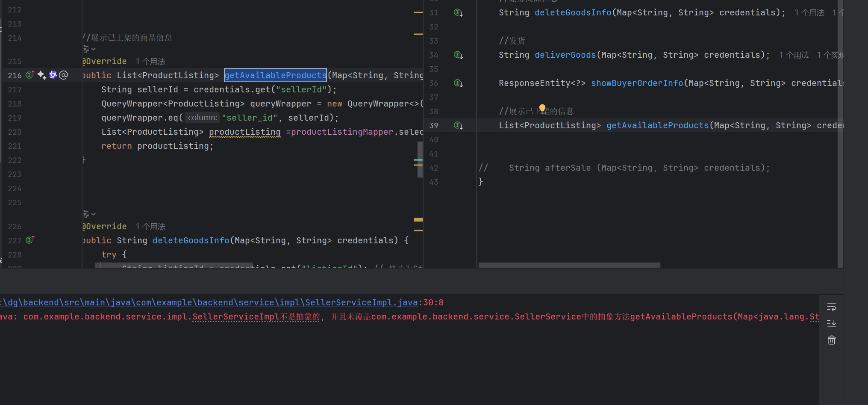Click the showBuyerOrderInfo method name

tap(637, 83)
